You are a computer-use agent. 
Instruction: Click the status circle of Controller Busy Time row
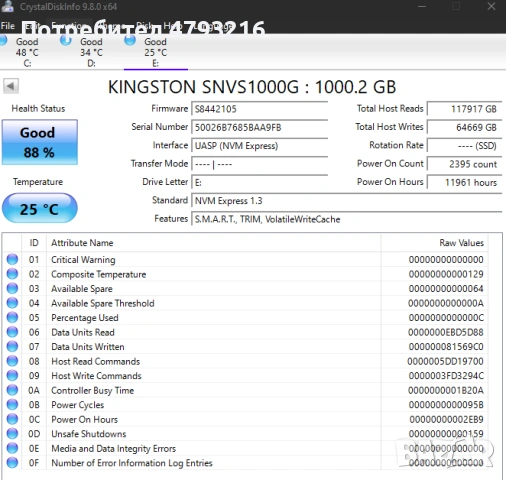tap(12, 390)
